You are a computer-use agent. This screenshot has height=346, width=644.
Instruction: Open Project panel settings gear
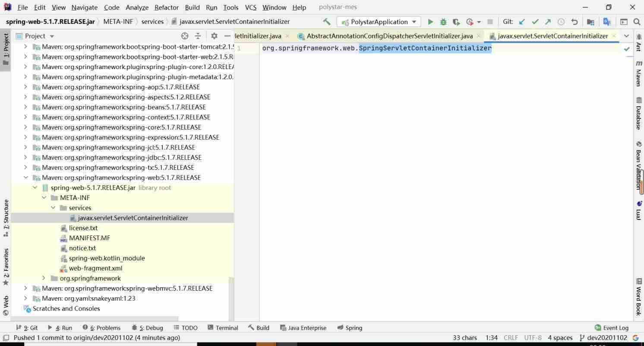(214, 36)
